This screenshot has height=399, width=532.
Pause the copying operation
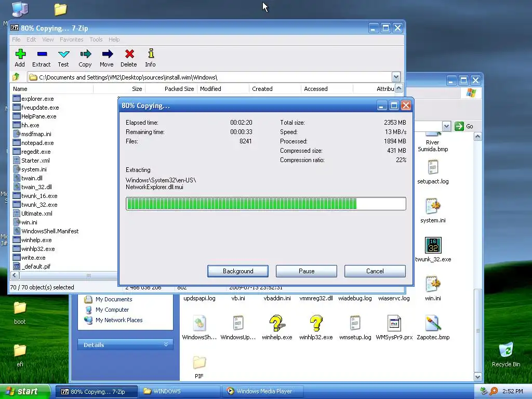click(307, 271)
